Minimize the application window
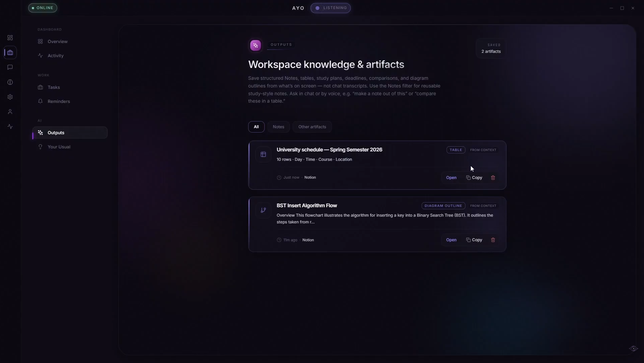This screenshot has width=644, height=363. coord(611,8)
